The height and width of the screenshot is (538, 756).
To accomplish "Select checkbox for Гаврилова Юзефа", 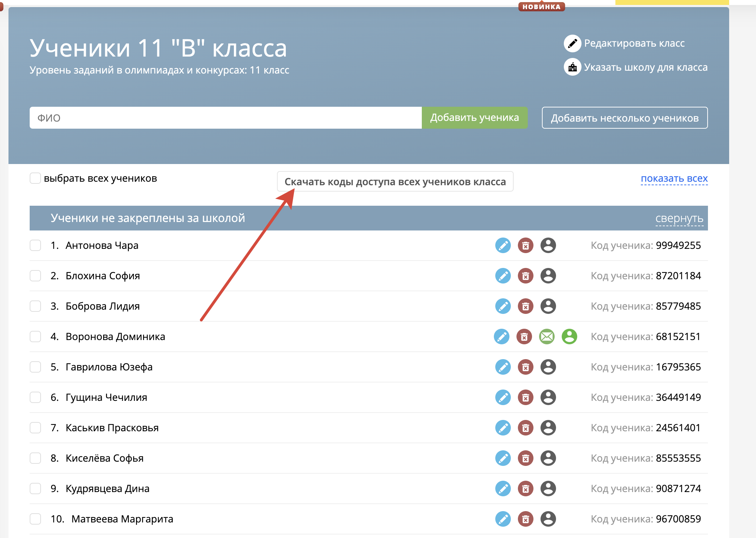I will pyautogui.click(x=35, y=367).
